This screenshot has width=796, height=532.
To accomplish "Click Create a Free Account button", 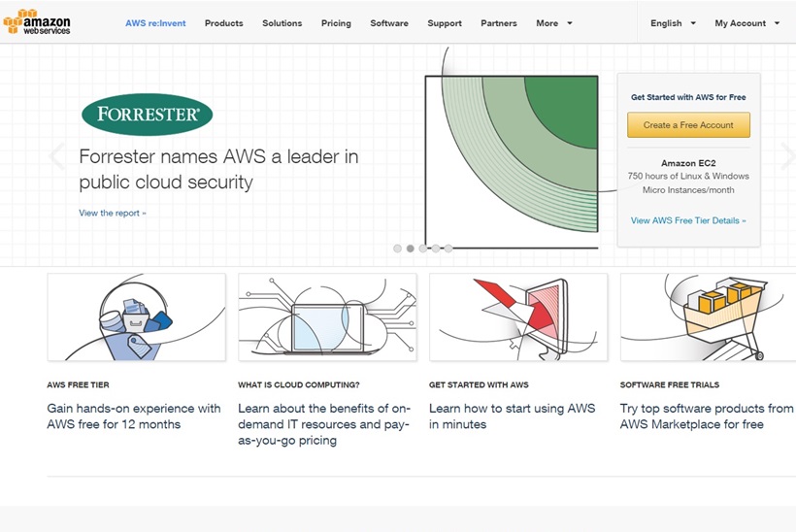I will (x=688, y=125).
